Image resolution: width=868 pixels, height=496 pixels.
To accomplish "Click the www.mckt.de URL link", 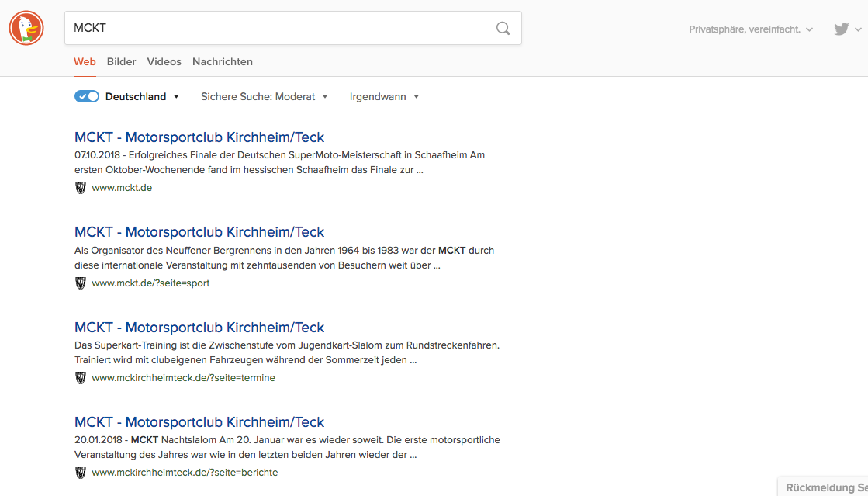I will pyautogui.click(x=122, y=188).
